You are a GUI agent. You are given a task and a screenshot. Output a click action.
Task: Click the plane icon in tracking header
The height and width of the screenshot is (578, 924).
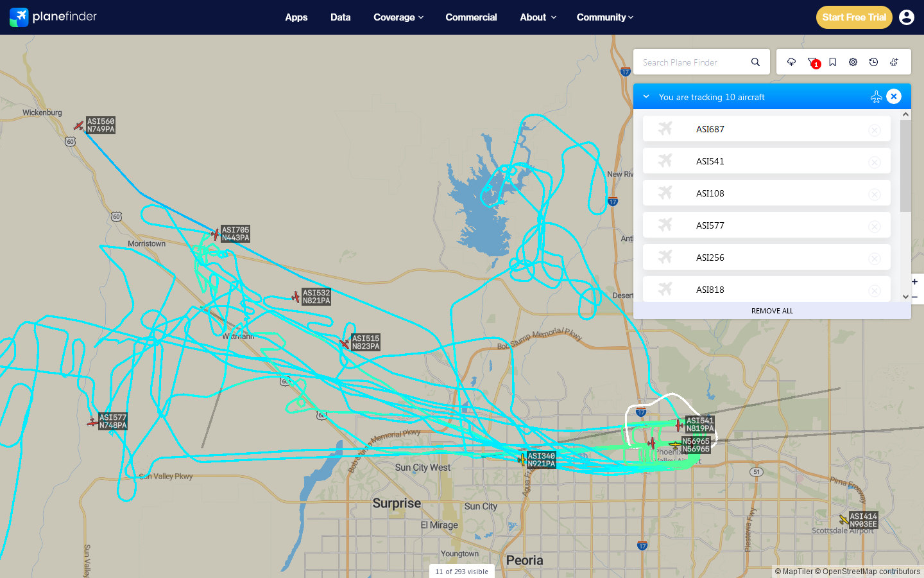(876, 97)
